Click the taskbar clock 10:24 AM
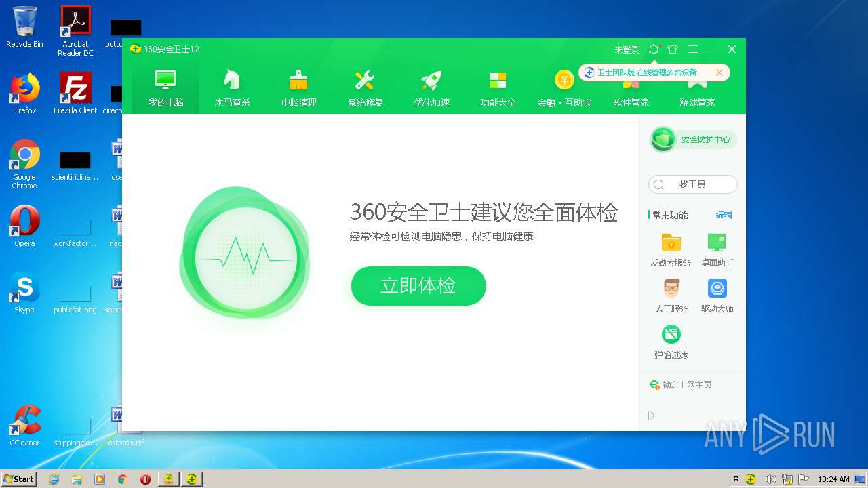868x488 pixels. (x=833, y=479)
